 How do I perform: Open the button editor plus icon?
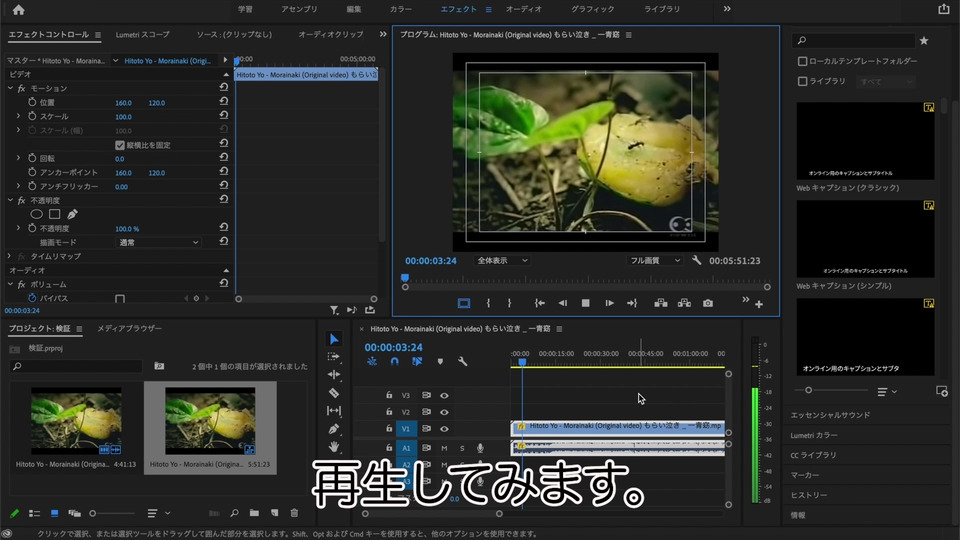click(x=759, y=304)
